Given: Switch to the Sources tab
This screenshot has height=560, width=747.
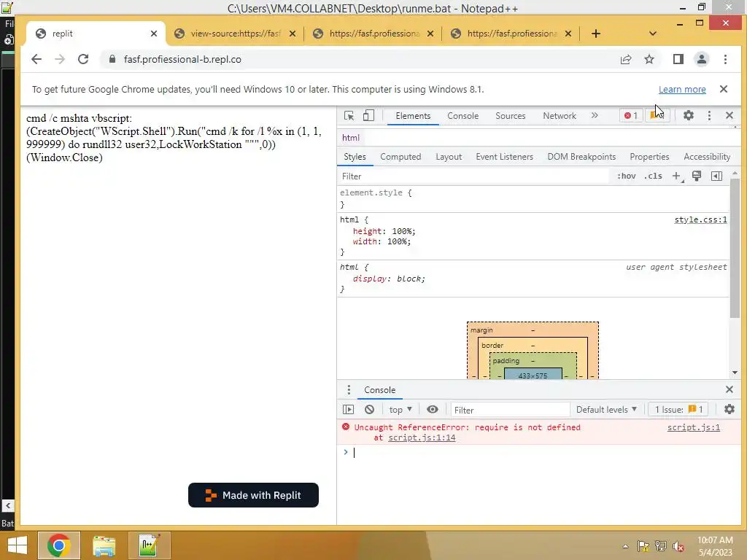Looking at the screenshot, I should tap(510, 116).
